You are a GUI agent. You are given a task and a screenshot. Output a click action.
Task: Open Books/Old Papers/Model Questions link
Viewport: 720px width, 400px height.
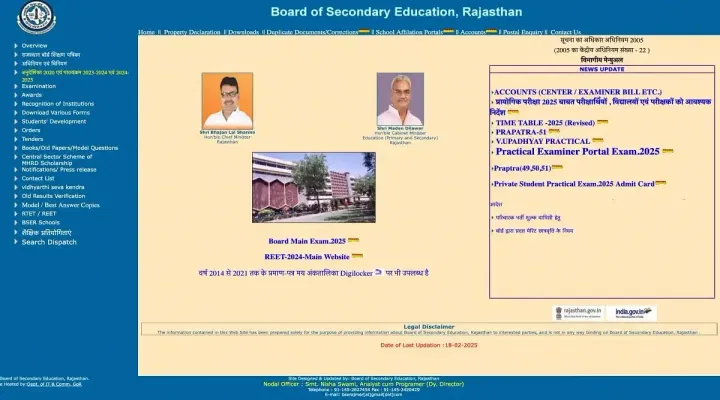coord(70,148)
